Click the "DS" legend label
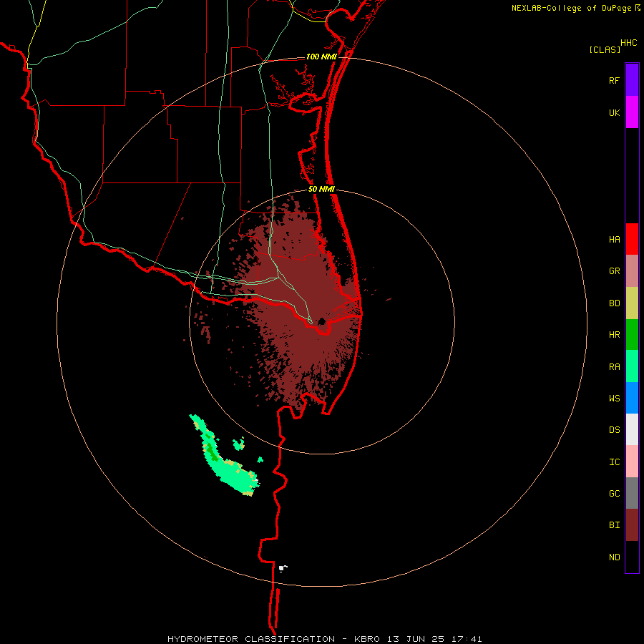This screenshot has height=644, width=644. pos(614,430)
